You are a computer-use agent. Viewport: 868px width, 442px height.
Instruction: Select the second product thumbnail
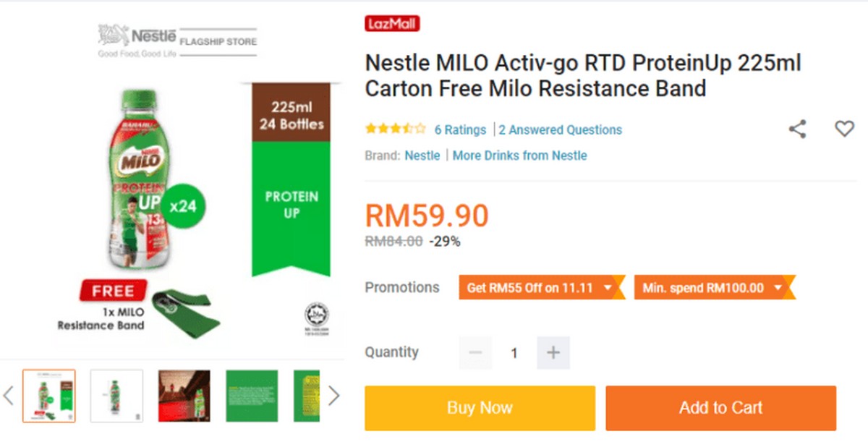[x=116, y=396]
